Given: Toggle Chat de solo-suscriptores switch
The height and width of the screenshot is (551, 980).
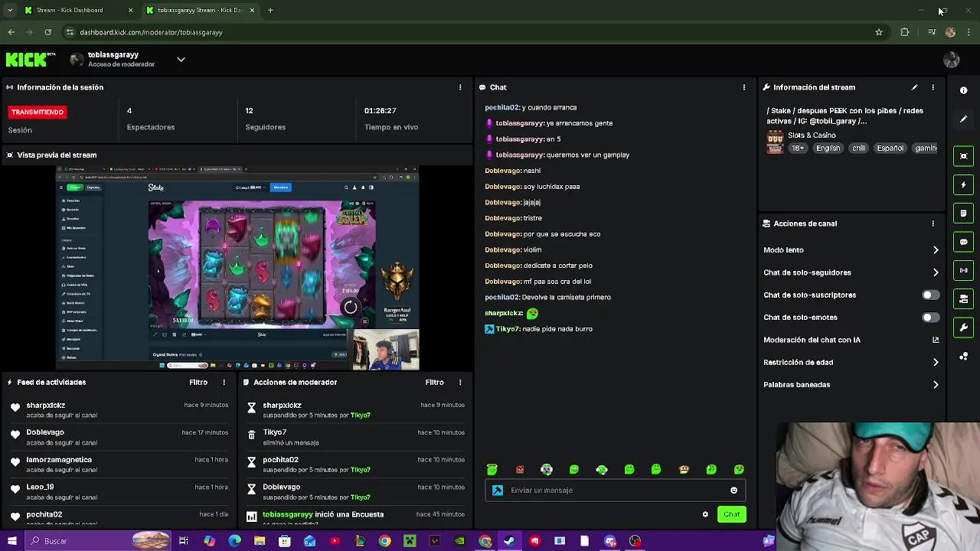Looking at the screenshot, I should point(929,295).
